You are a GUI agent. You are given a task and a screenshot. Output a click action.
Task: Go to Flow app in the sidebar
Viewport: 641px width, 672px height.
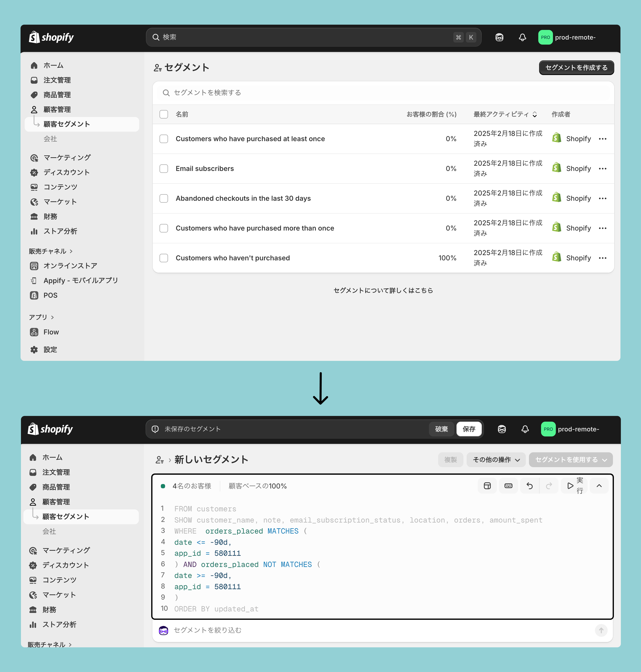click(x=51, y=332)
